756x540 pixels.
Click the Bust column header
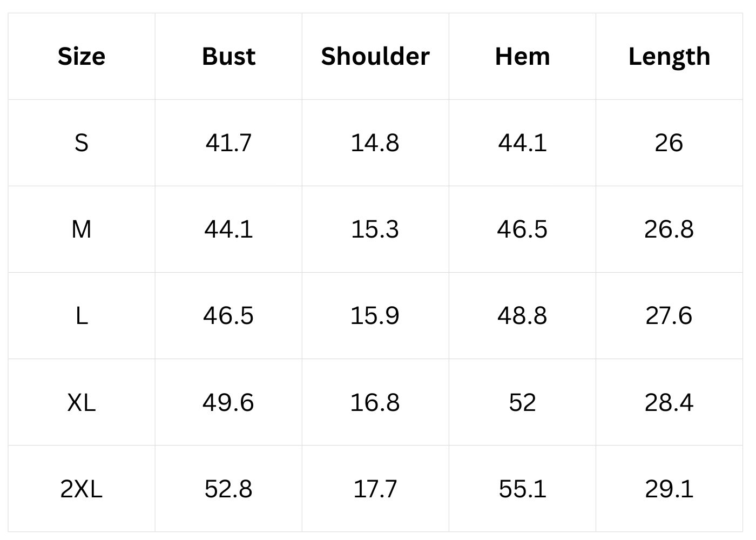[x=228, y=56]
